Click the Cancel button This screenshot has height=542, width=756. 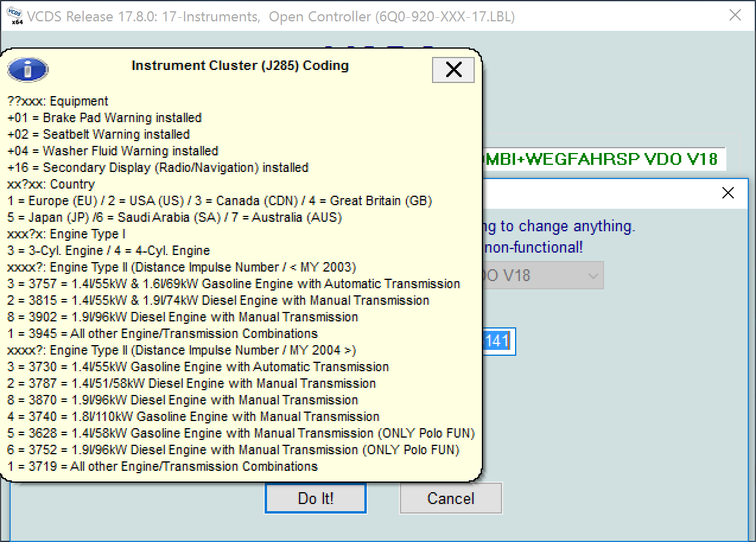pyautogui.click(x=451, y=498)
